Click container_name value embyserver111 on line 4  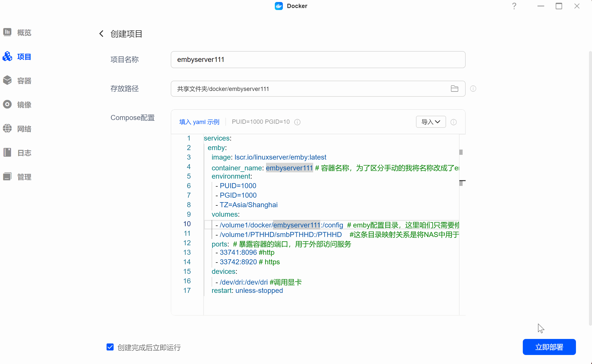289,168
